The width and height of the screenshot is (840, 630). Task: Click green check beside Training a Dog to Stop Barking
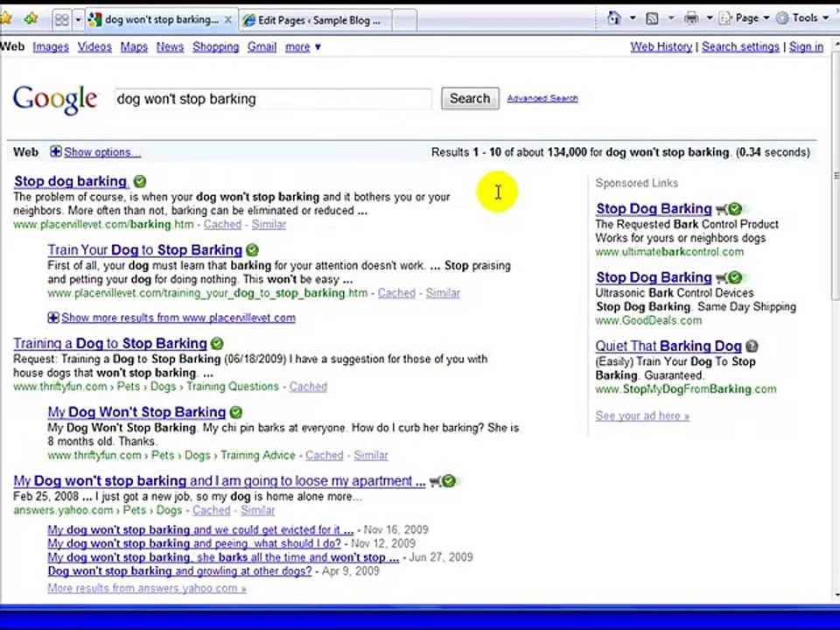(217, 343)
